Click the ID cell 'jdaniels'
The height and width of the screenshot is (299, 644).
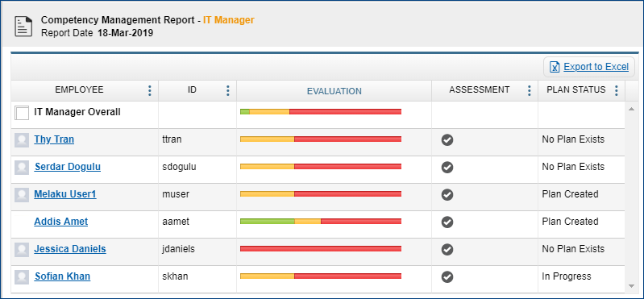click(179, 249)
